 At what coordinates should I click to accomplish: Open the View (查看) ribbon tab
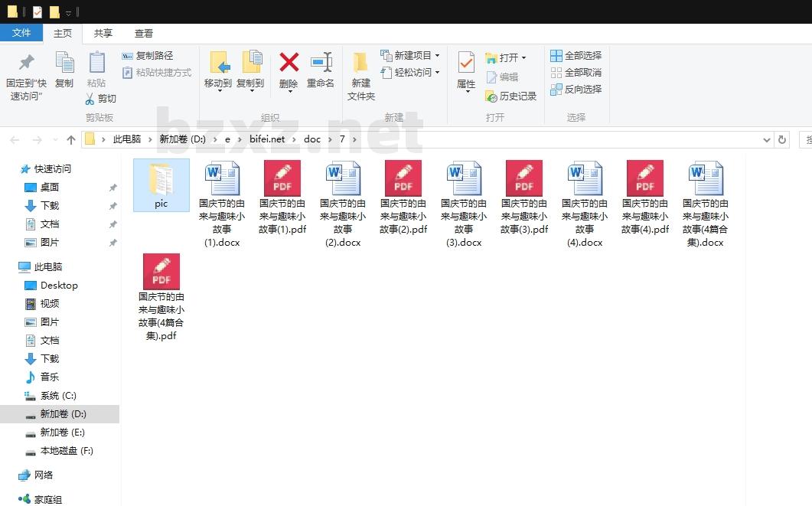(x=144, y=34)
